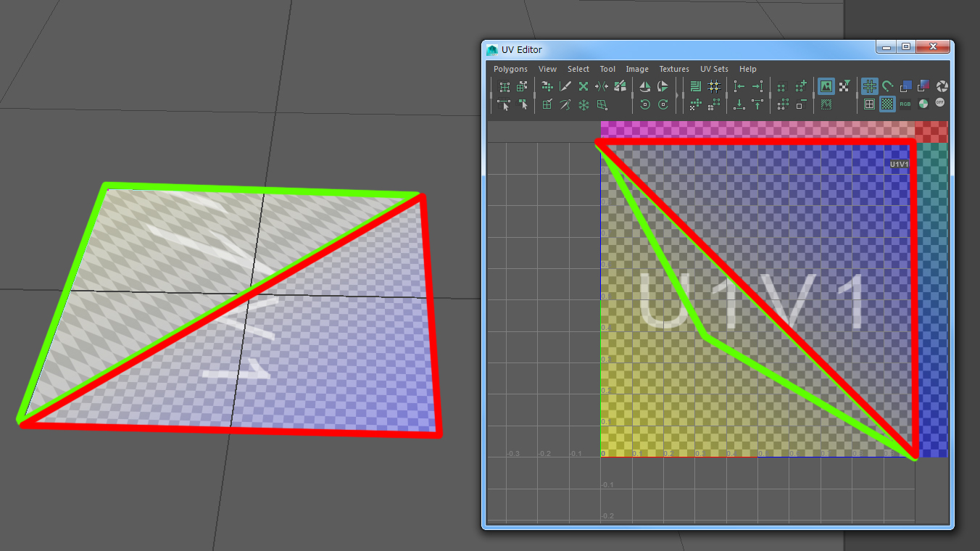The image size is (980, 551).
Task: Cut UVs with the knife icon
Action: click(565, 86)
